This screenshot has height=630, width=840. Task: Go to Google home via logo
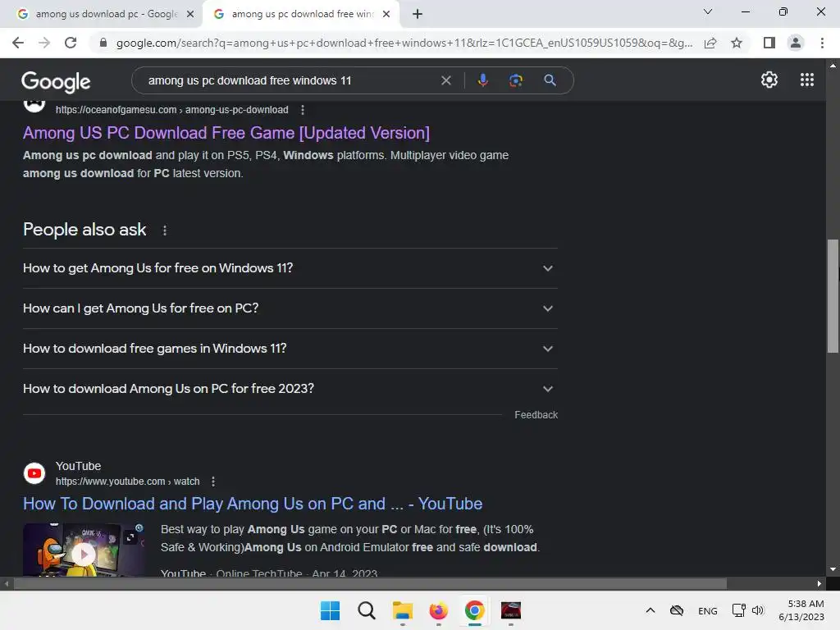(56, 81)
